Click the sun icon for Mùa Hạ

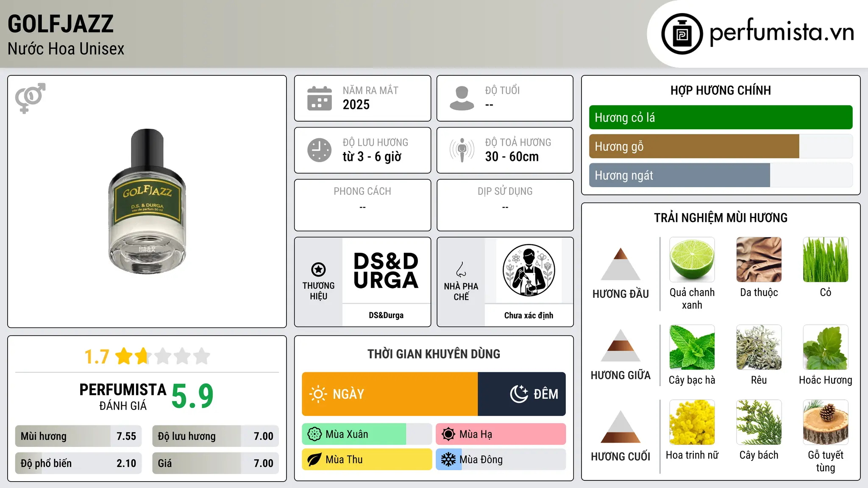pyautogui.click(x=448, y=434)
